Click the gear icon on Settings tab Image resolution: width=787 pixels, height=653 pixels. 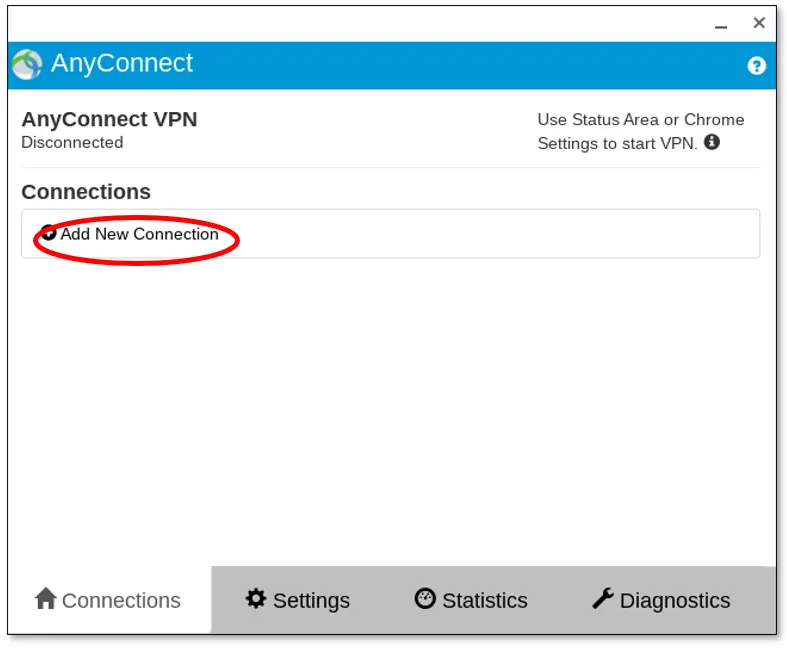pos(256,599)
